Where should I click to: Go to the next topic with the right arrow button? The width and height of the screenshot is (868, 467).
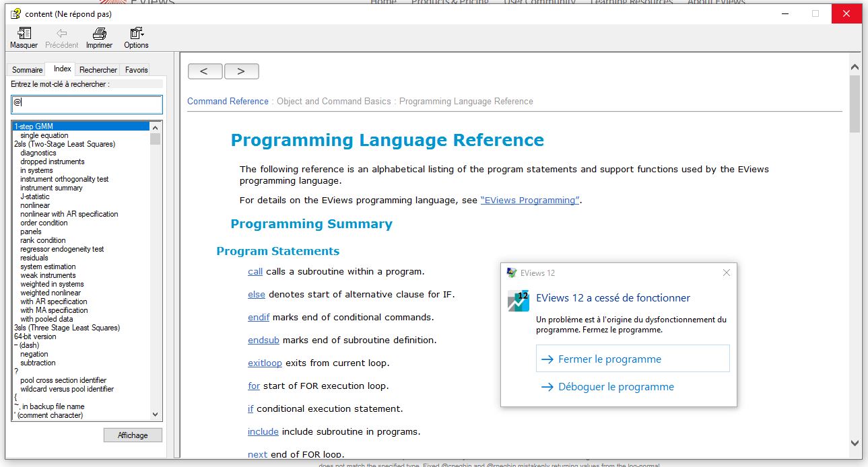(x=241, y=71)
